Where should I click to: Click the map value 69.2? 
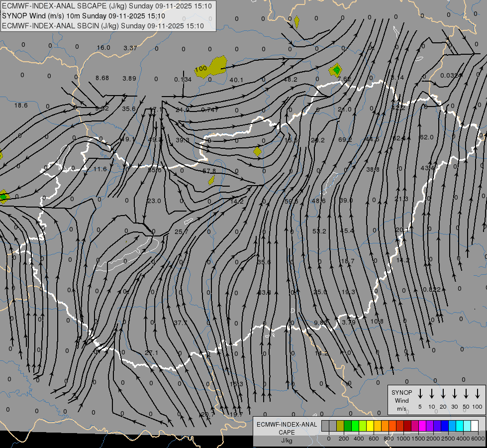click(345, 139)
